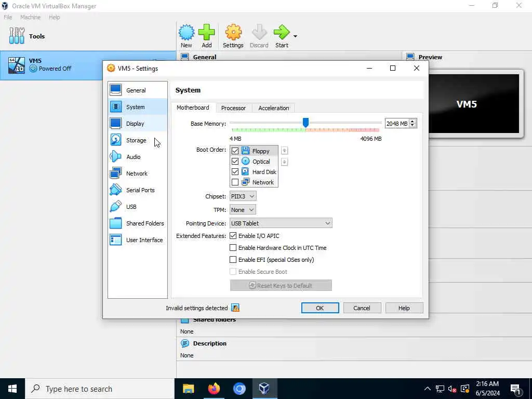Screen dimensions: 532x399
Task: Click the VM5 preview thumbnail
Action: 474,104
